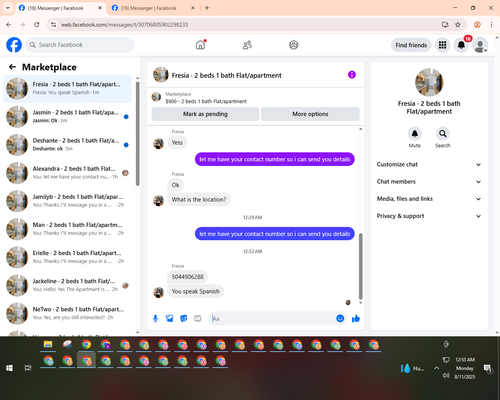Viewport: 500px width, 400px height.
Task: Click the 'What is the location?' message
Action: pyautogui.click(x=199, y=199)
